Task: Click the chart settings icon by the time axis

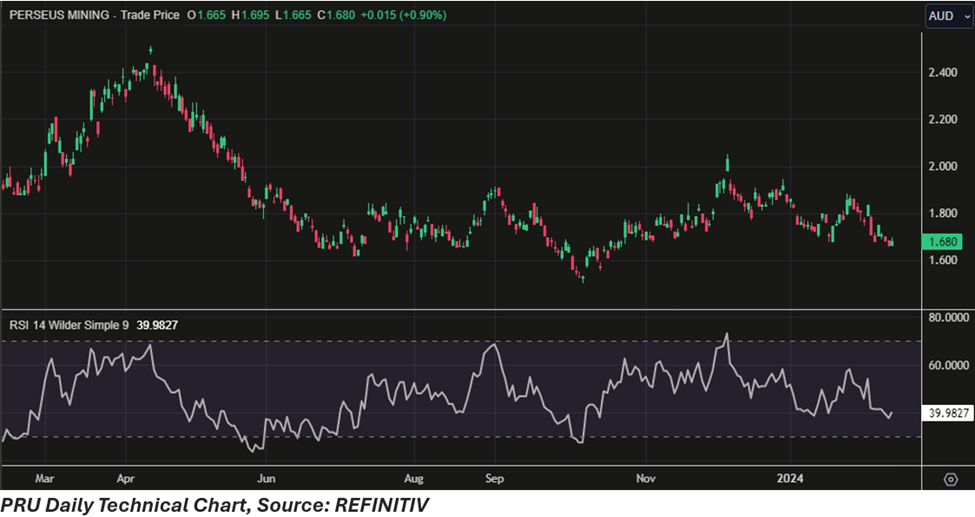Action: (x=950, y=479)
